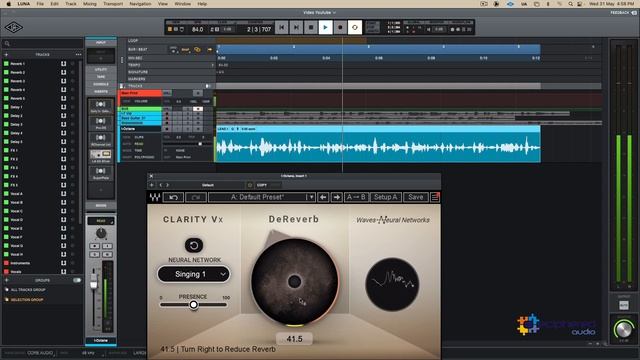Close the plugin window with X
This screenshot has width=640, height=360.
(151, 176)
